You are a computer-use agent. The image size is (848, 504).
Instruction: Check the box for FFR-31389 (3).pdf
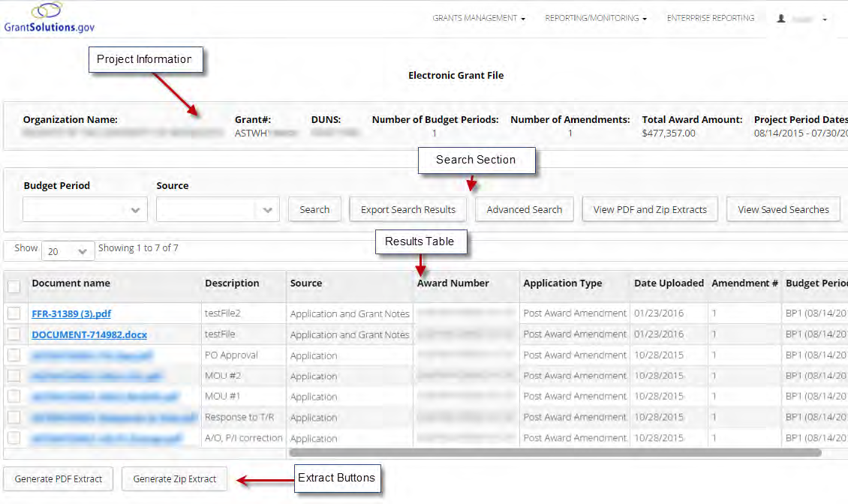pos(14,313)
